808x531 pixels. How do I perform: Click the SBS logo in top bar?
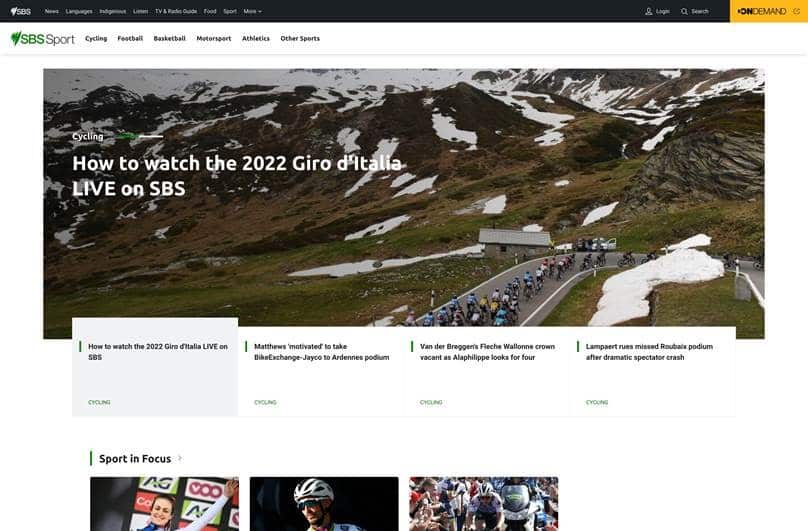[x=20, y=11]
